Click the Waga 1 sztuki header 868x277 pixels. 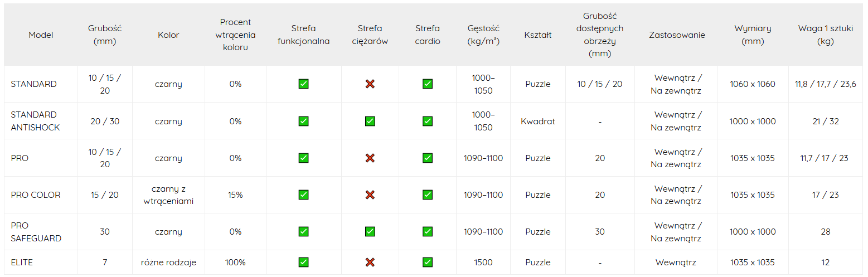coord(825,35)
